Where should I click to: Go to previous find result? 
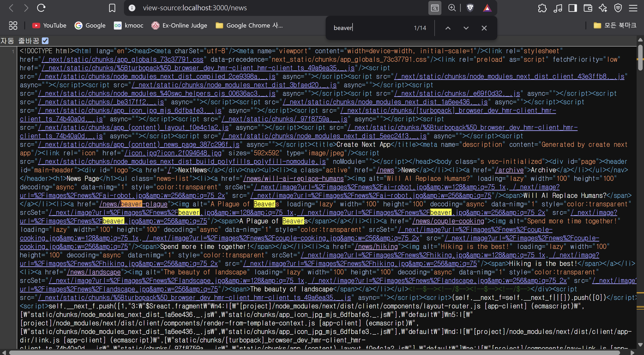coord(448,28)
